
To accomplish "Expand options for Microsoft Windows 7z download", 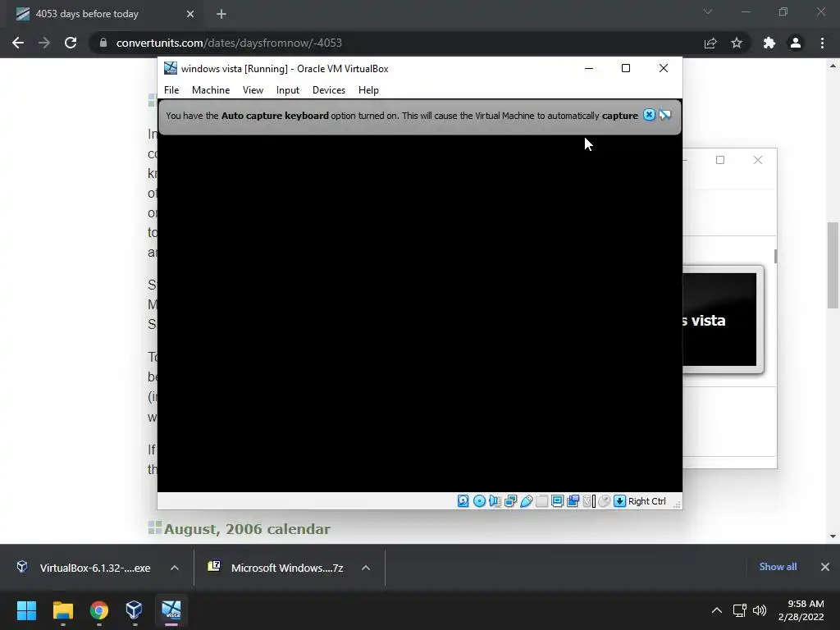I will (366, 568).
